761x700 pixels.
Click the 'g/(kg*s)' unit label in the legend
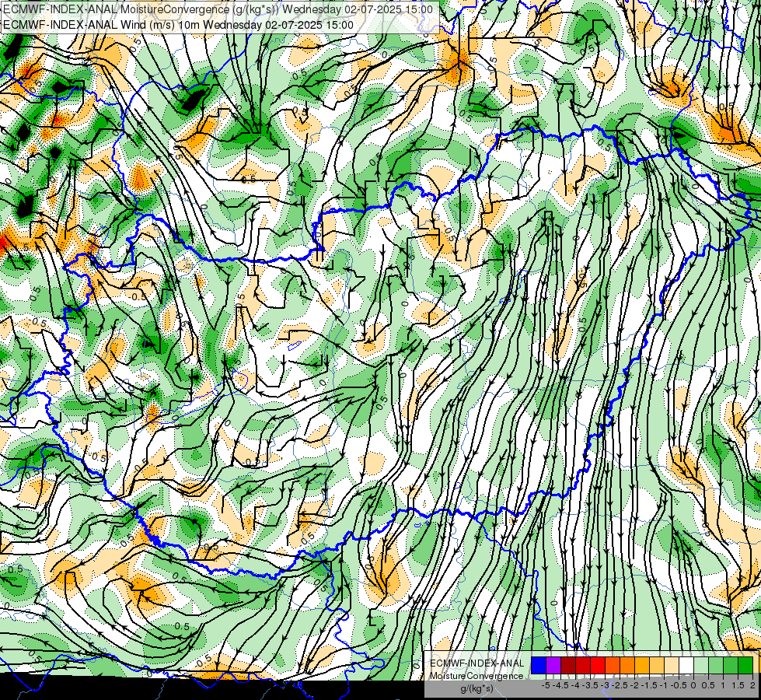click(x=476, y=688)
